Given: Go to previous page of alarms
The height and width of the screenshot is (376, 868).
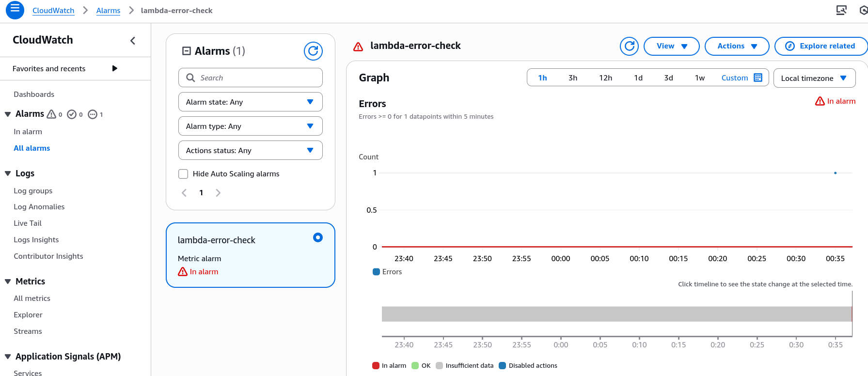Looking at the screenshot, I should coord(184,193).
